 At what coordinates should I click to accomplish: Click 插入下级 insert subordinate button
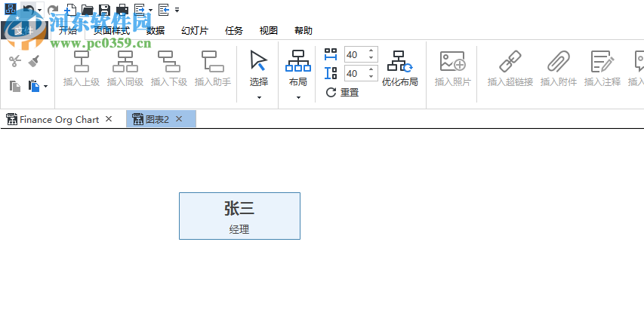pos(169,68)
